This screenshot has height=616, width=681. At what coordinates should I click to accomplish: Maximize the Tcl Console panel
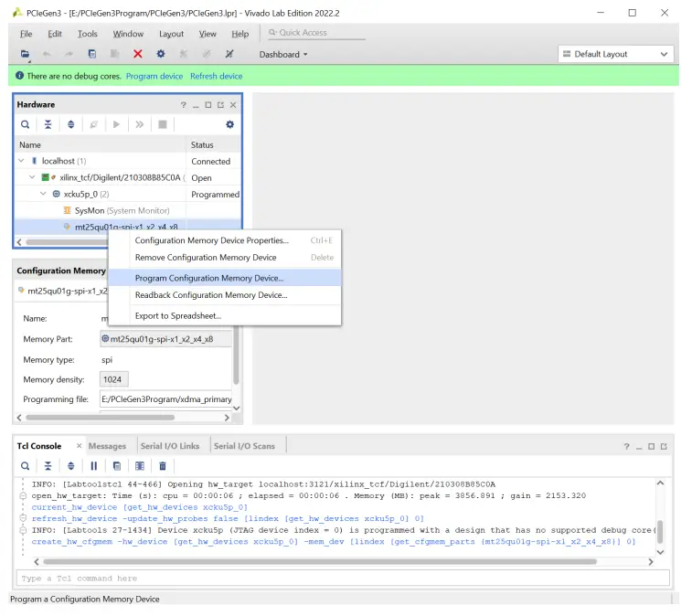click(x=651, y=447)
